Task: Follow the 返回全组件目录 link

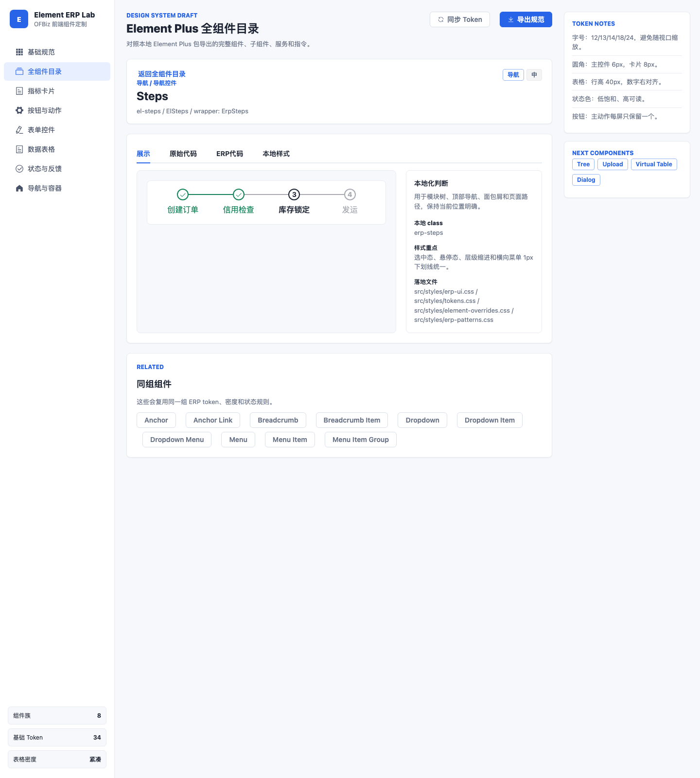Action: [162, 74]
